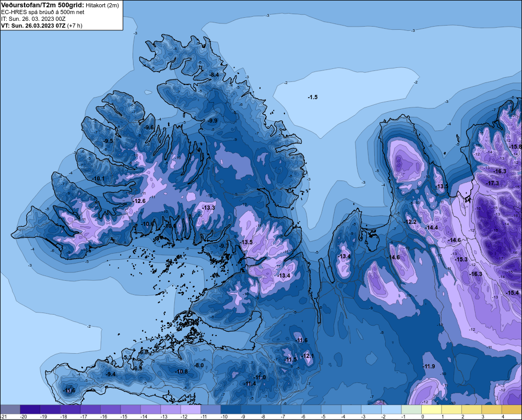The image size is (522, 420).
Task: Click the -11.9 temperature value on the map
Action: pyautogui.click(x=429, y=366)
